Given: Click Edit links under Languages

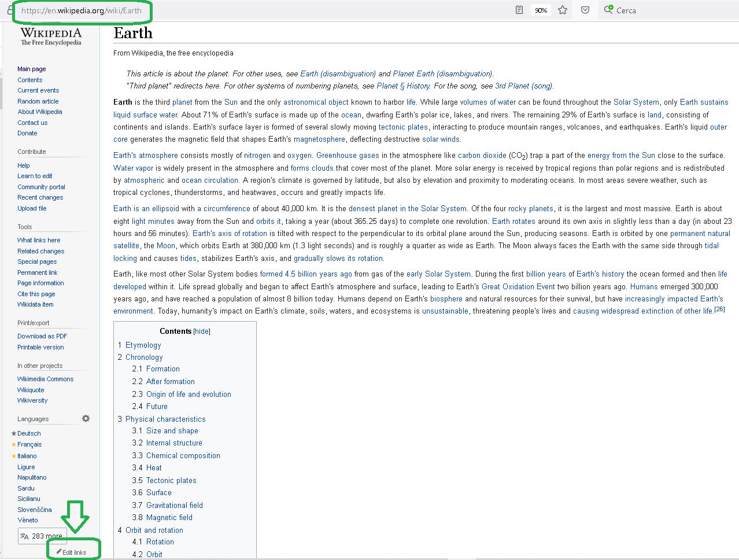Looking at the screenshot, I should point(74,552).
